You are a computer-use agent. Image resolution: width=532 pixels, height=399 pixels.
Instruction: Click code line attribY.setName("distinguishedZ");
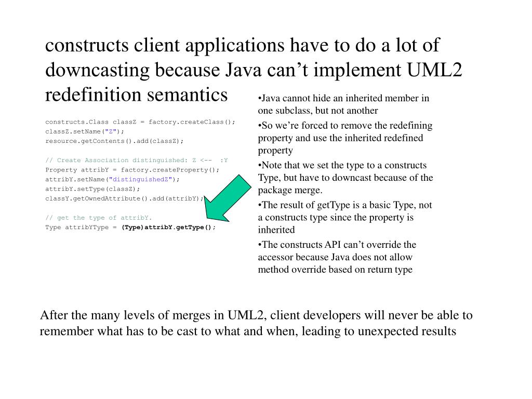point(112,179)
